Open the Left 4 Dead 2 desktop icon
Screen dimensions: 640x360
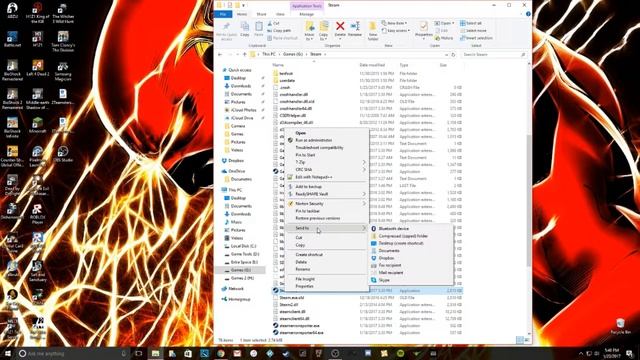(x=38, y=68)
